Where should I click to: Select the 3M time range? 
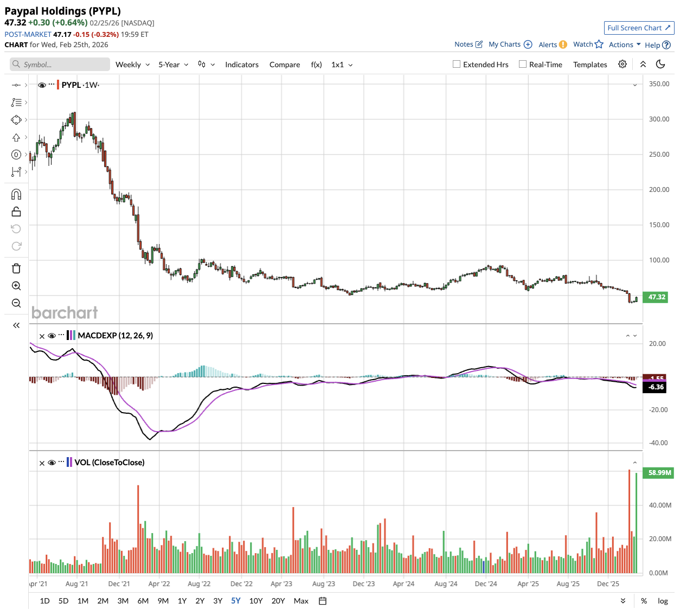click(x=123, y=601)
